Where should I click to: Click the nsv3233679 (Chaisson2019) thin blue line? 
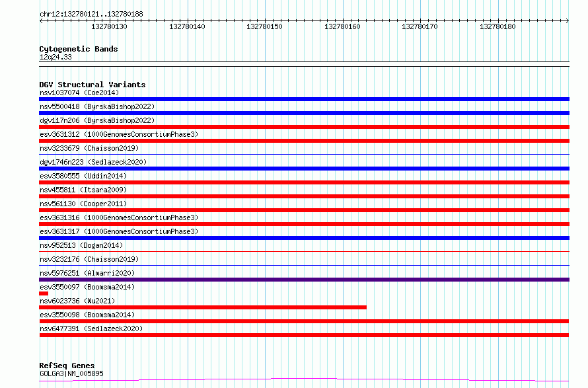(304, 154)
